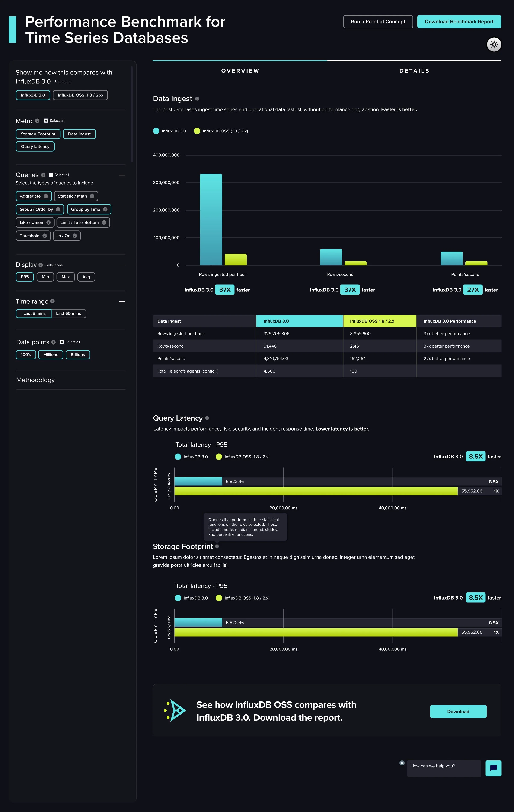Viewport: 514px width, 812px height.
Task: Toggle Data points 'Select all' checkbox
Action: coord(62,342)
